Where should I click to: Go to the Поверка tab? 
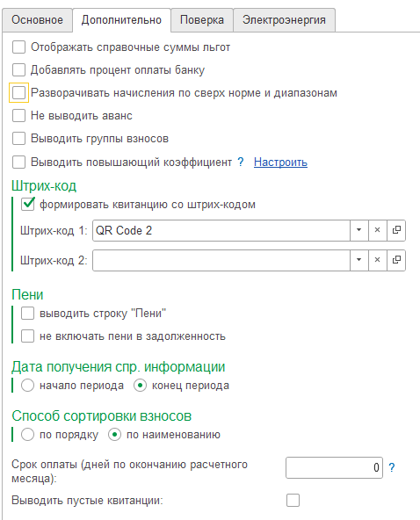[x=202, y=20]
